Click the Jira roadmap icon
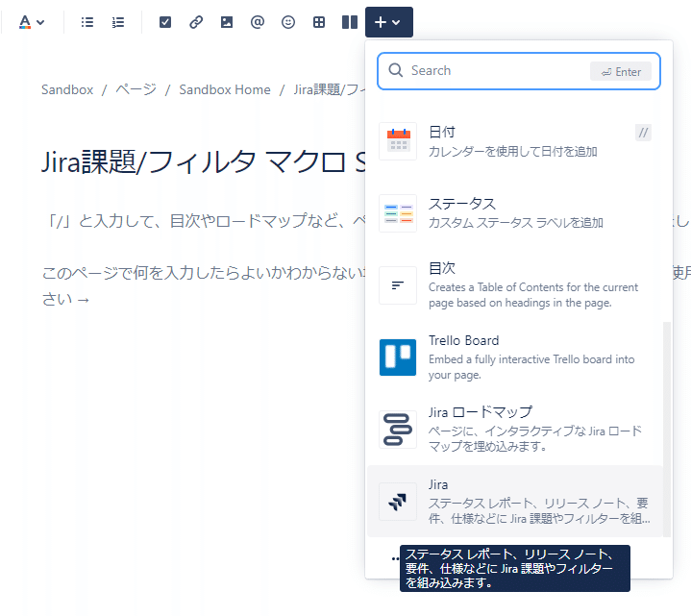This screenshot has height=616, width=691. 398,430
